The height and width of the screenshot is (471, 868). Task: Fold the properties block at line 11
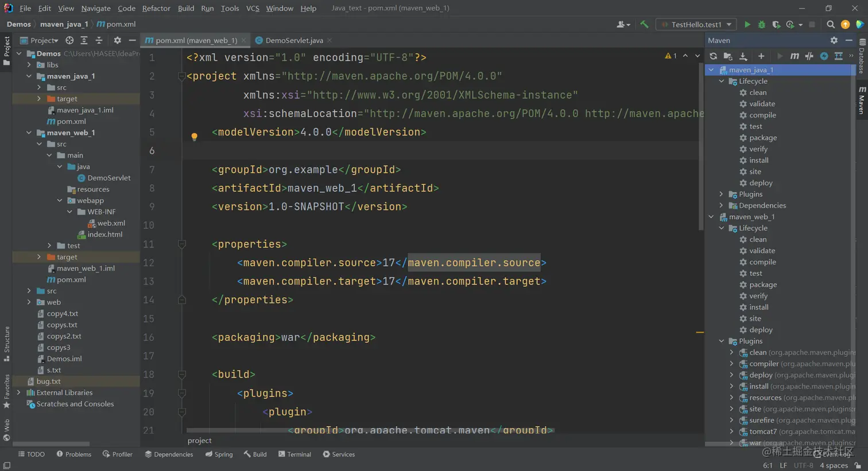[x=182, y=244]
